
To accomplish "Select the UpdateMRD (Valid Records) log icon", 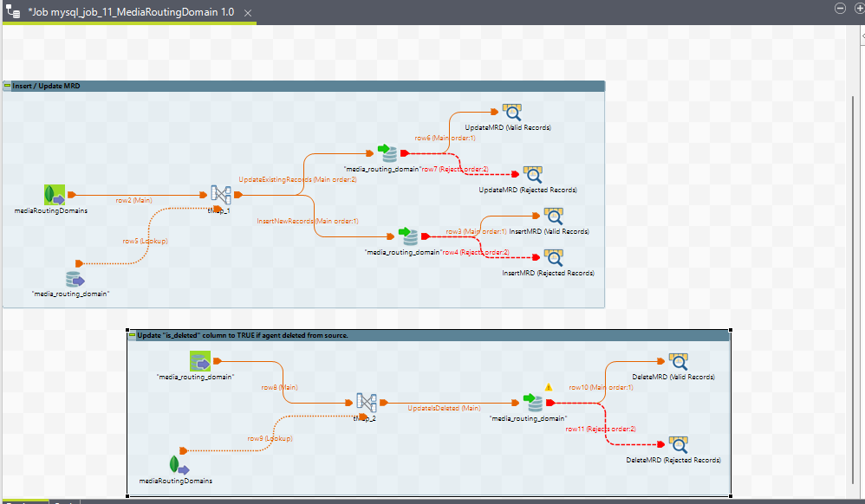I will [512, 113].
